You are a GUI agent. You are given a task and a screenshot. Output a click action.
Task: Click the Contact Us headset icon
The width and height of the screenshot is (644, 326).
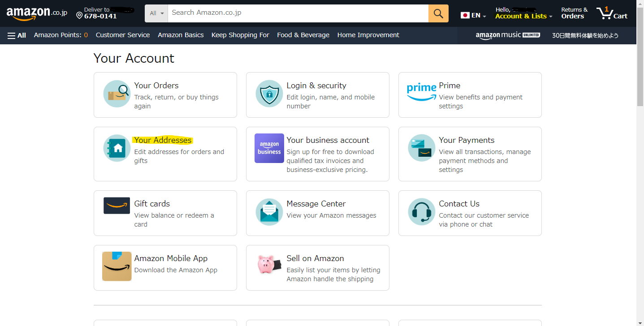coord(422,212)
